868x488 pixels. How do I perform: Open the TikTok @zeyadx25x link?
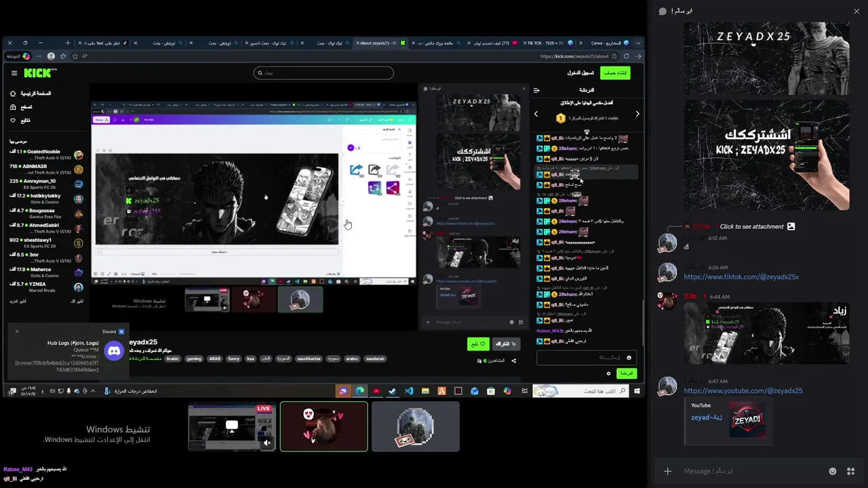(x=741, y=277)
